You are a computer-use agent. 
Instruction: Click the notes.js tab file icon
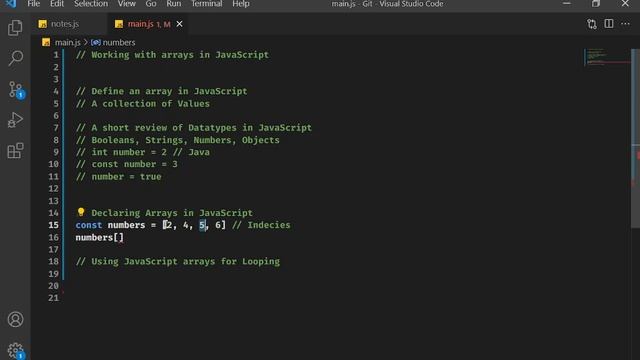click(42, 24)
